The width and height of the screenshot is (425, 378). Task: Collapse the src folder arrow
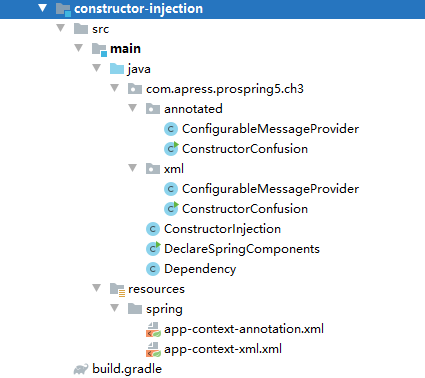point(61,28)
